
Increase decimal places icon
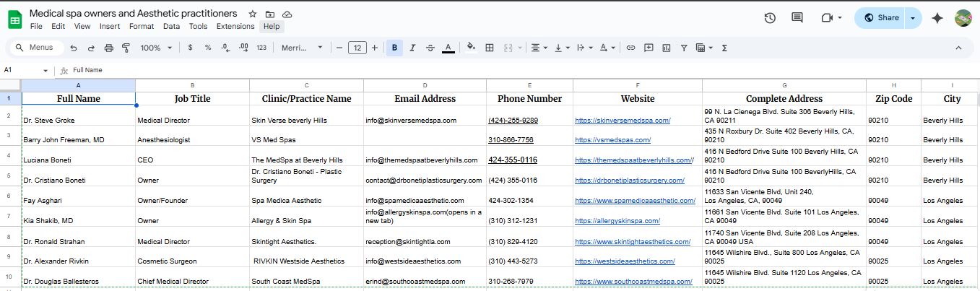coord(243,48)
